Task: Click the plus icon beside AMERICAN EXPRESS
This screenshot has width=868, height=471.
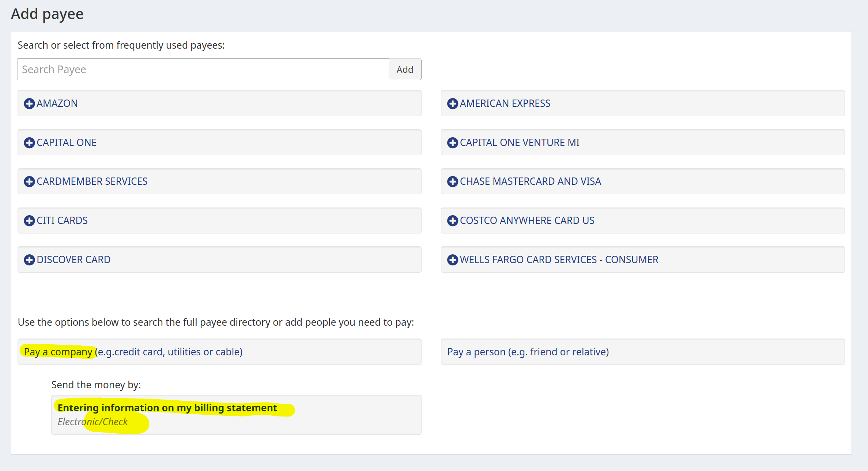Action: click(452, 104)
